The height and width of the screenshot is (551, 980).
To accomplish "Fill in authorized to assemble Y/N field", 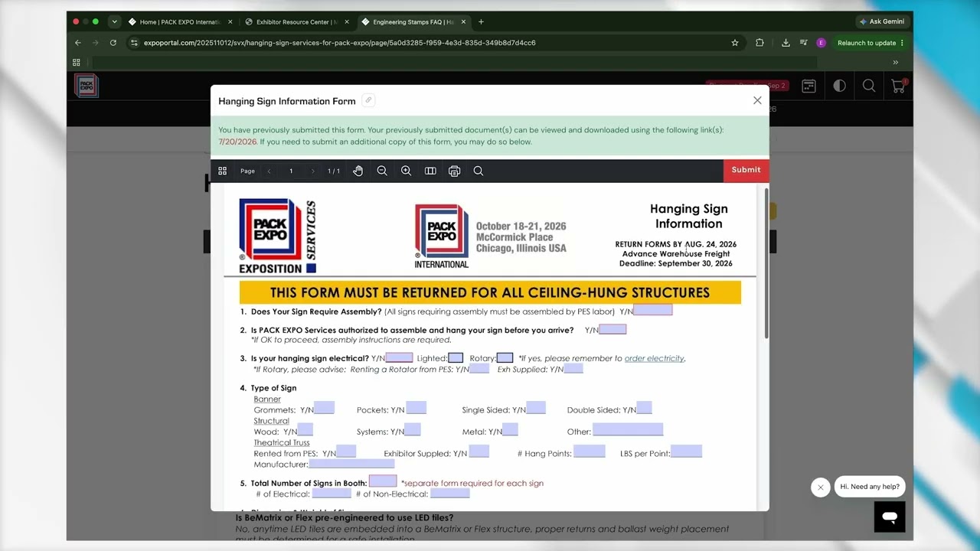I will click(612, 329).
